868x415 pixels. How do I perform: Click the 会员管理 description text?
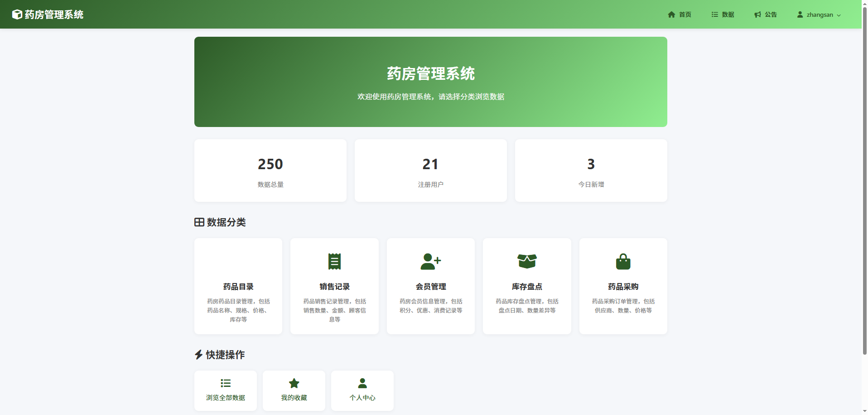click(x=431, y=306)
